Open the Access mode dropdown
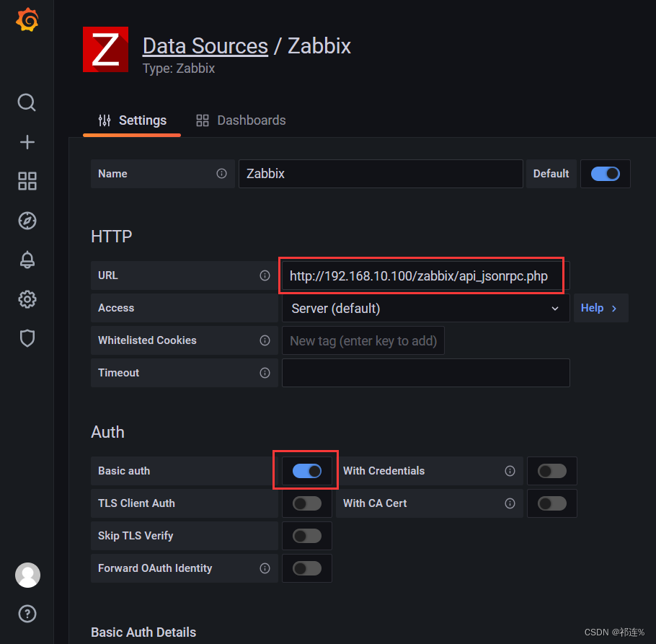The image size is (656, 644). (425, 308)
